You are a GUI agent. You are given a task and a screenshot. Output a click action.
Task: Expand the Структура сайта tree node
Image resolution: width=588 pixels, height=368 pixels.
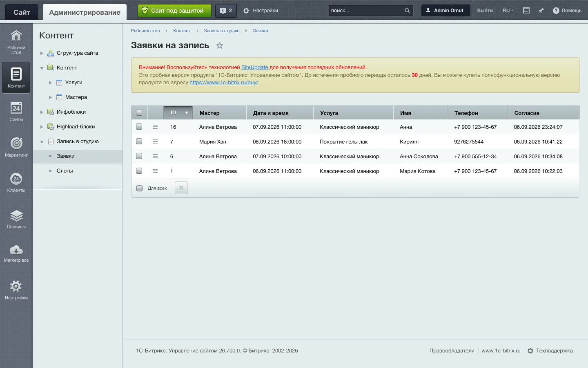pos(42,53)
